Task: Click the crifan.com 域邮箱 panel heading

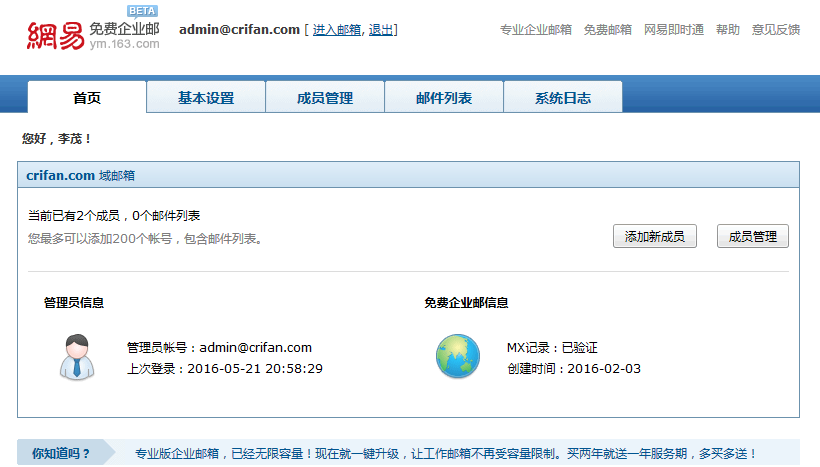Action: coord(81,175)
